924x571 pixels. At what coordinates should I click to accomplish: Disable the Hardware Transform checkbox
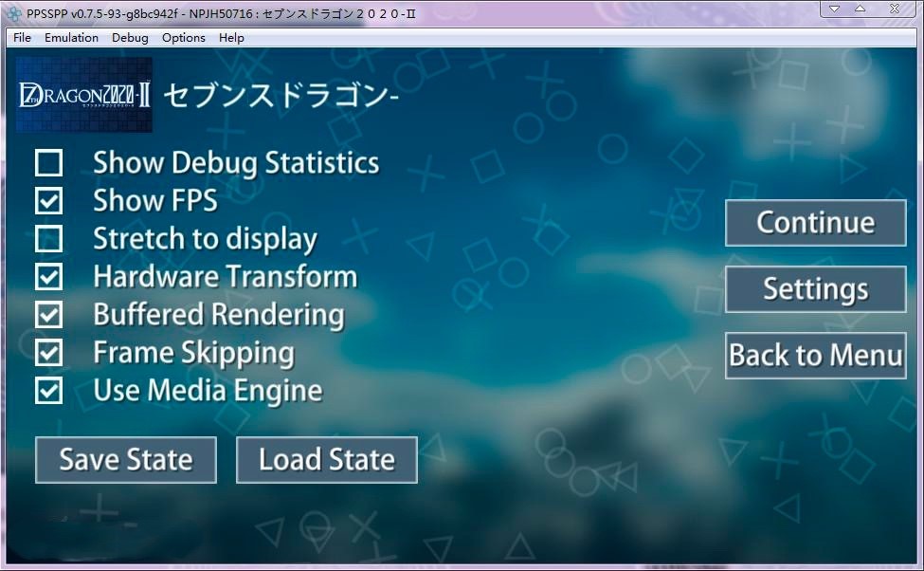tap(48, 277)
